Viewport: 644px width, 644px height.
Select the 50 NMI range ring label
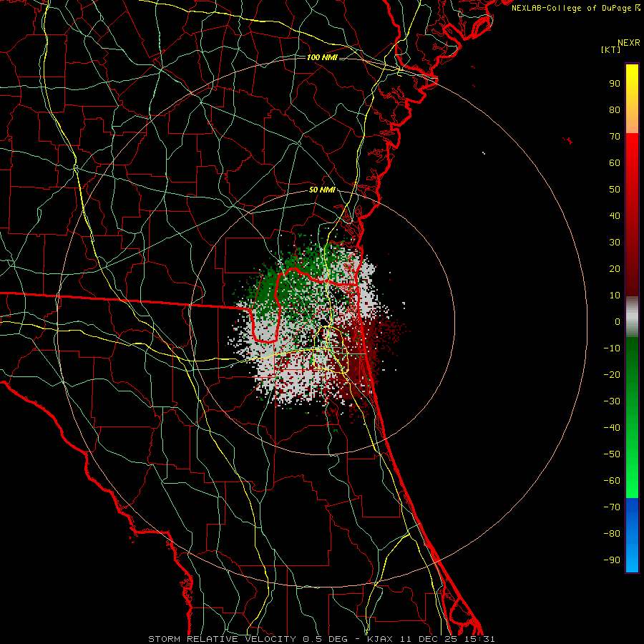[322, 190]
